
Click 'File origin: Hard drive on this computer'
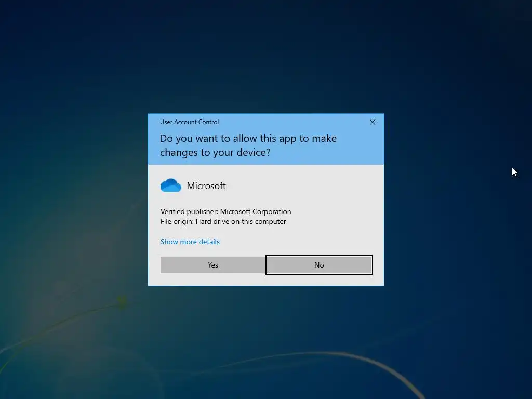click(x=223, y=221)
